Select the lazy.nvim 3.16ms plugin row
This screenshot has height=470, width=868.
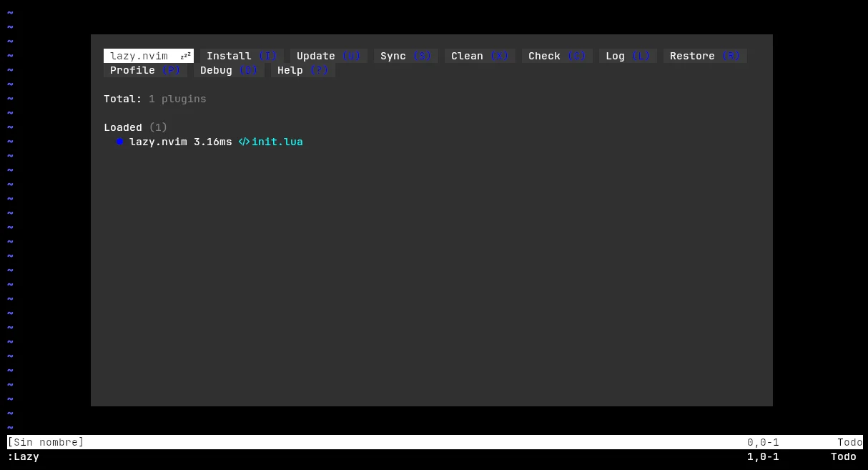point(210,142)
